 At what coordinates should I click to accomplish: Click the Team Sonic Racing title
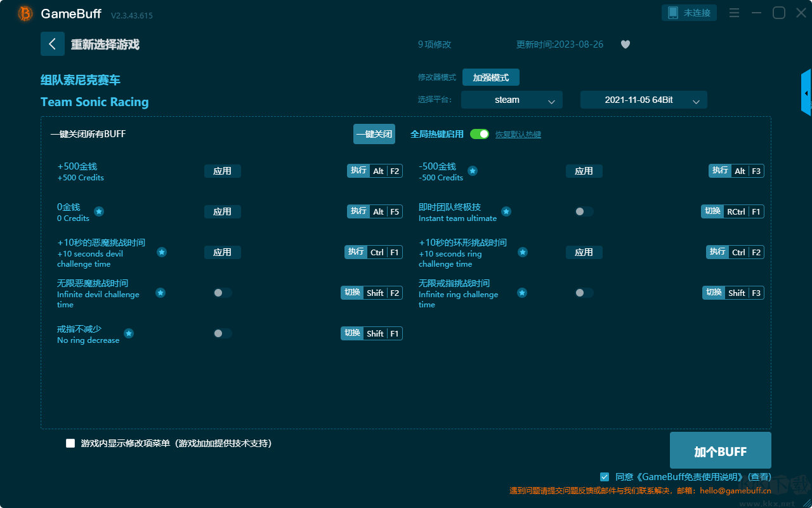[x=95, y=102]
